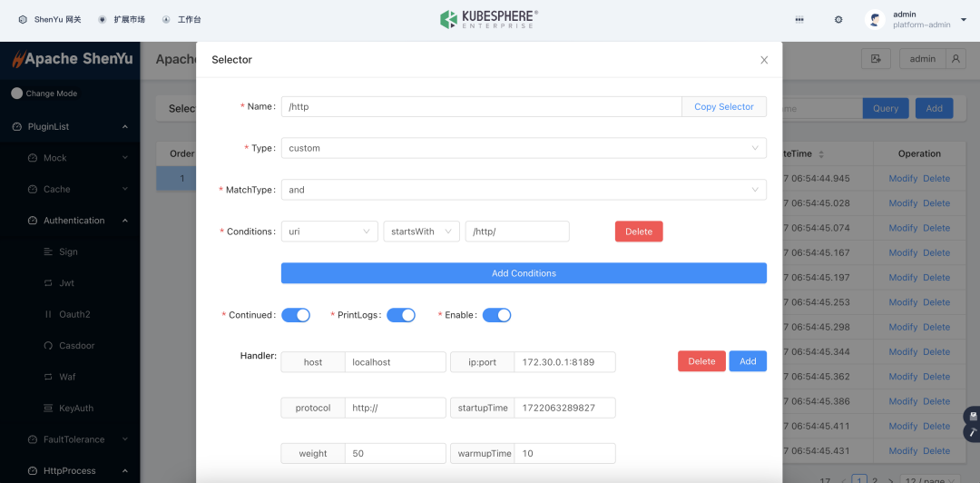
Task: Click the Oauth2 menu icon
Action: point(48,314)
